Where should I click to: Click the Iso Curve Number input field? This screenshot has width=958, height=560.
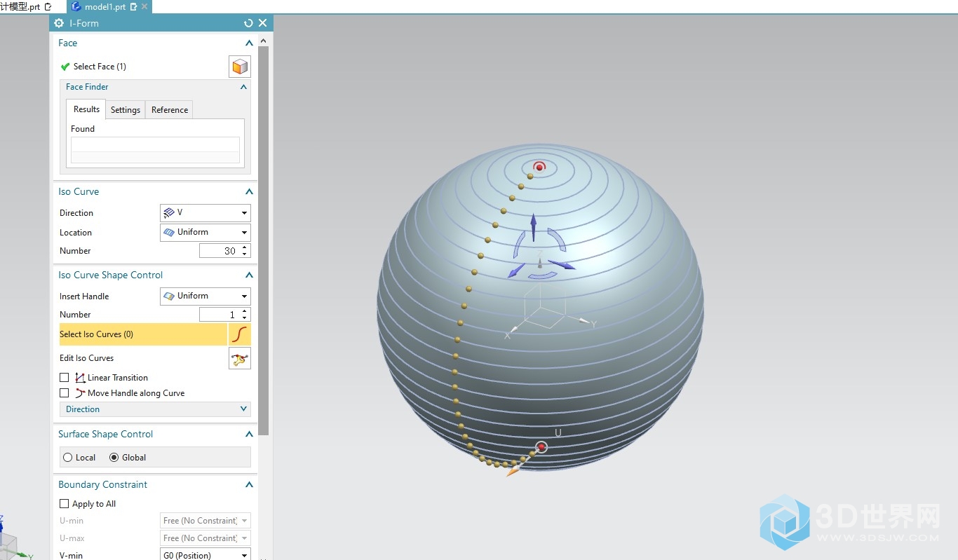click(220, 251)
